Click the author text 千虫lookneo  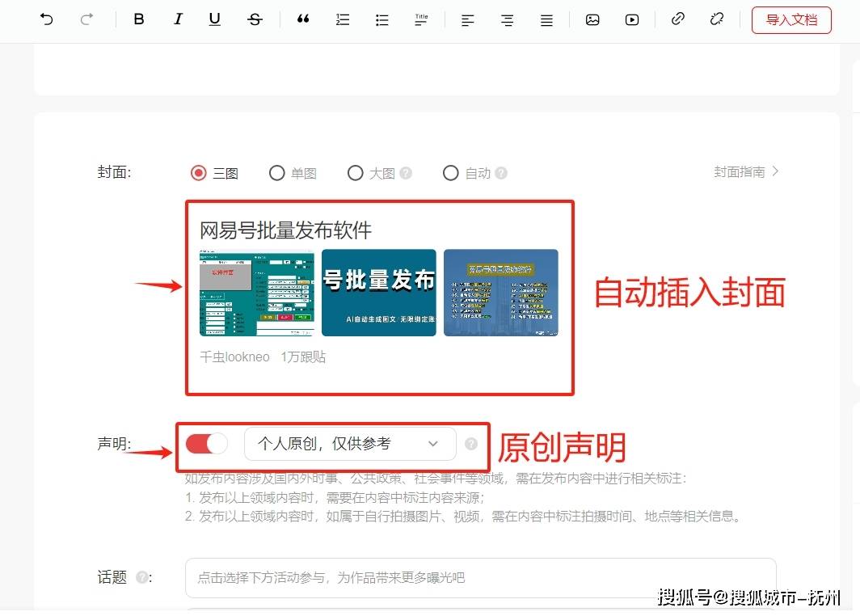click(x=234, y=357)
